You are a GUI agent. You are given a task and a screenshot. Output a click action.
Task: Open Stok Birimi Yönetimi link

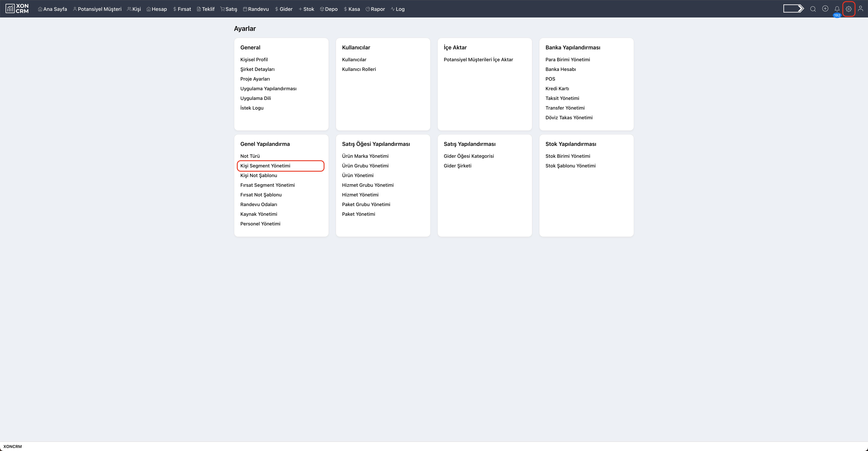[x=568, y=156]
